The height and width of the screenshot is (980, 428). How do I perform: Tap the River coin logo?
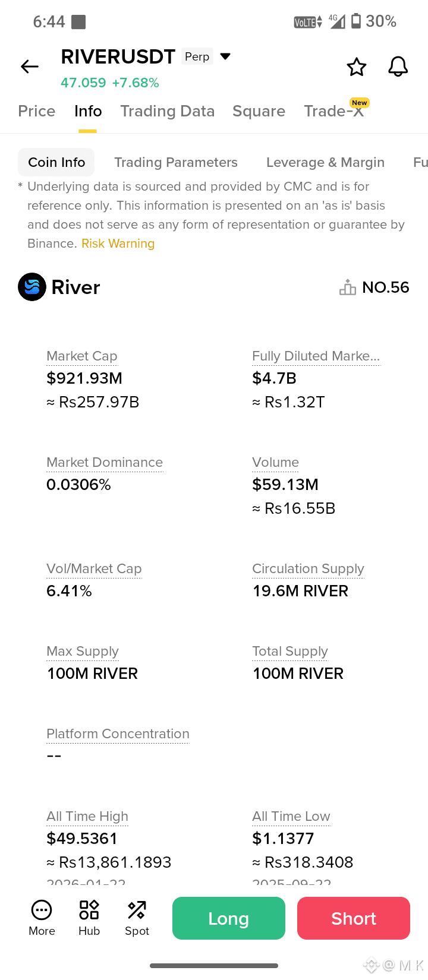pyautogui.click(x=32, y=287)
